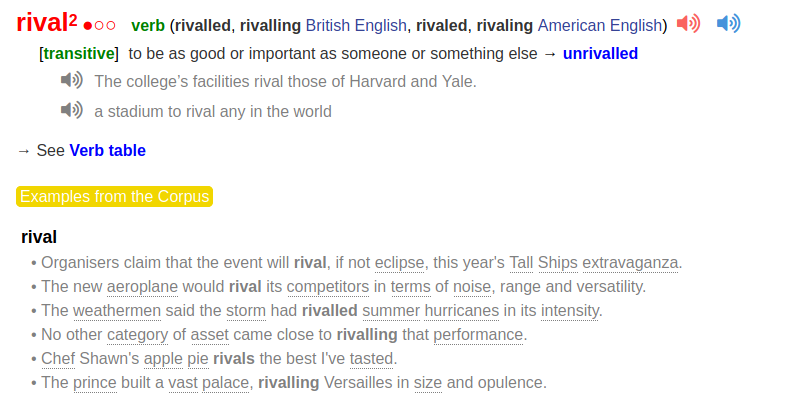Screen dimensions: 802x410
Task: Click the red frequency dots indicator
Action: tap(100, 25)
